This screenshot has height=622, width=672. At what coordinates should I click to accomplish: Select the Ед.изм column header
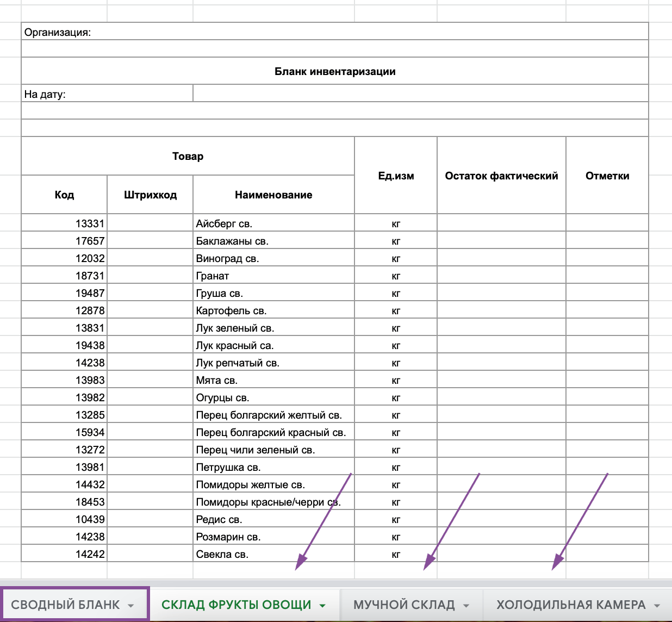tap(396, 176)
